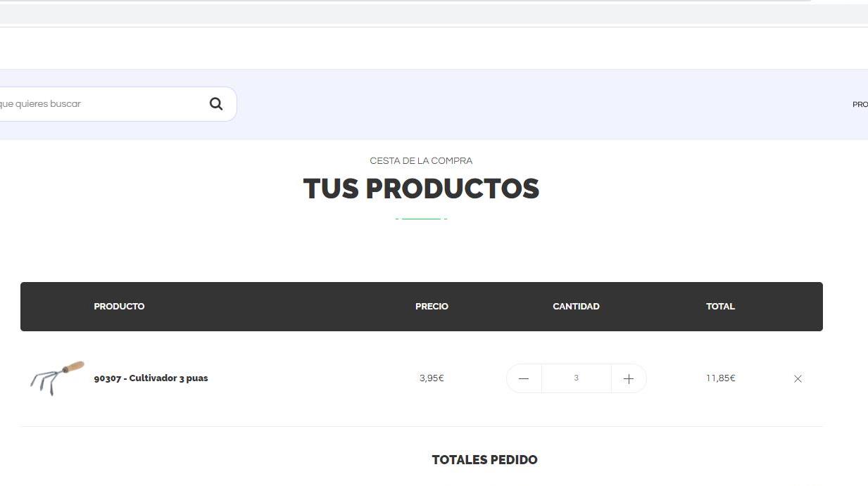Click the PRODUCTO column header
868x486 pixels.
click(119, 307)
